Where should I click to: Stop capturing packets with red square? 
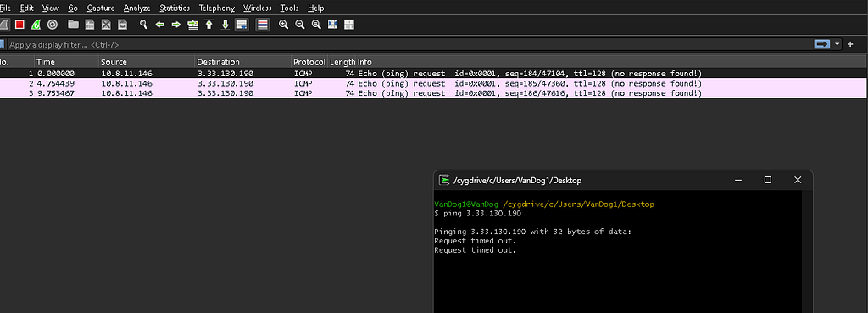(x=19, y=25)
